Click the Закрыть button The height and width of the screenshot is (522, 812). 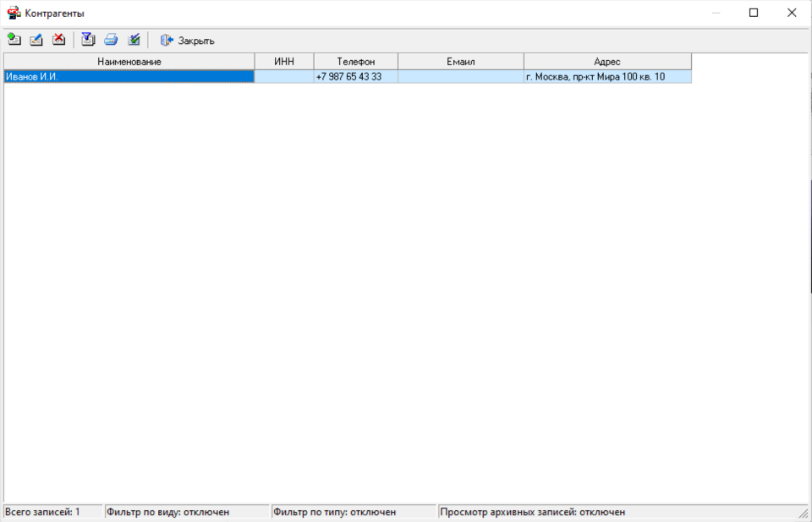click(x=188, y=41)
